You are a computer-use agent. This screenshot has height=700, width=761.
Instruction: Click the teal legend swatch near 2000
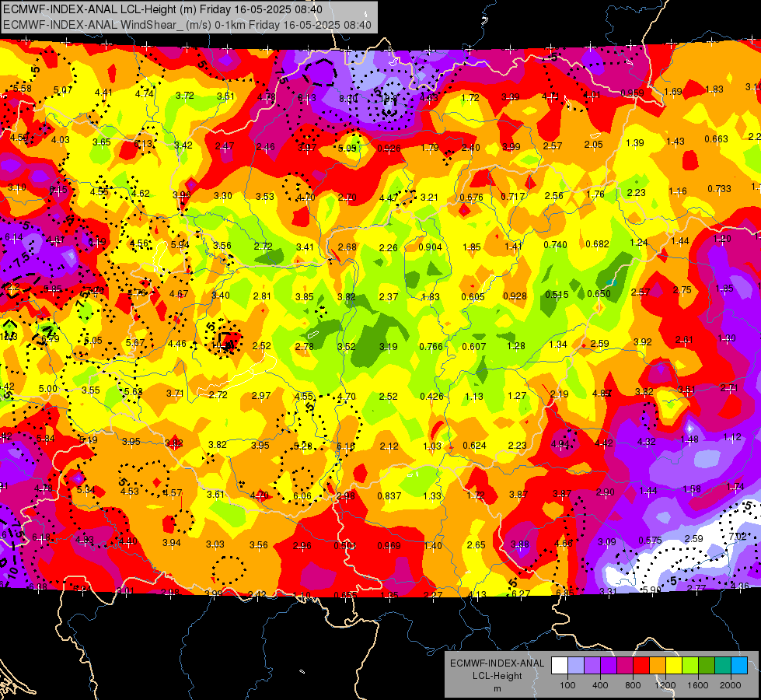tap(723, 666)
